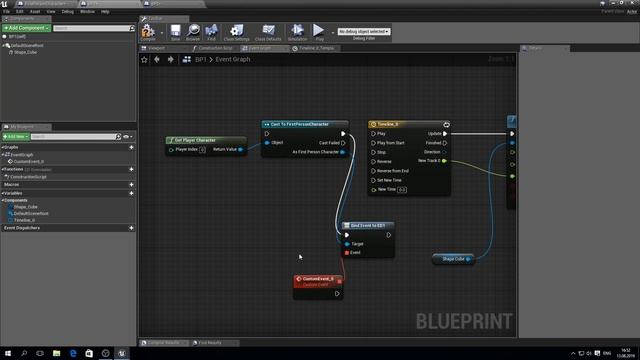Viewport: 640px width, 360px height.
Task: Select BP1(self) in the Components tree
Action: [17, 37]
